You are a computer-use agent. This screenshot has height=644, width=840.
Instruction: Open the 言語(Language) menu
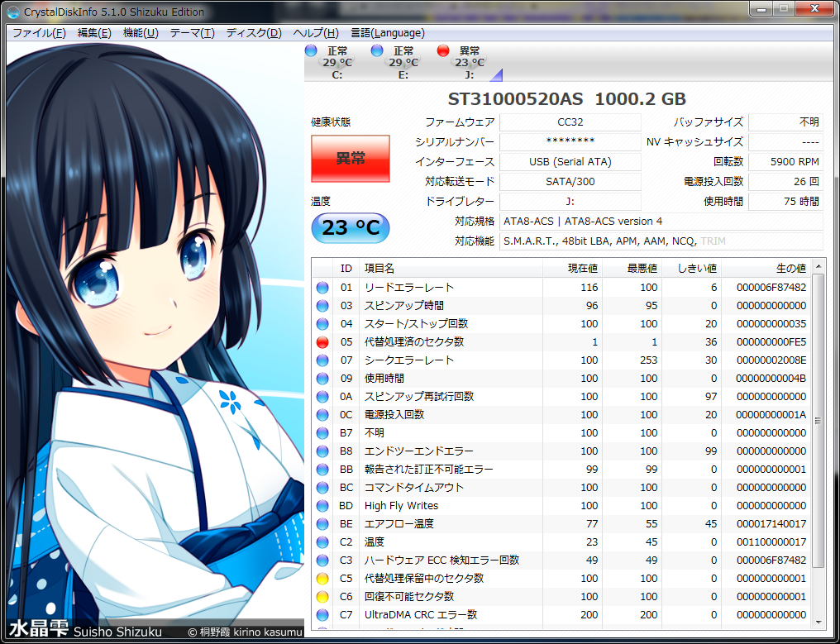387,33
